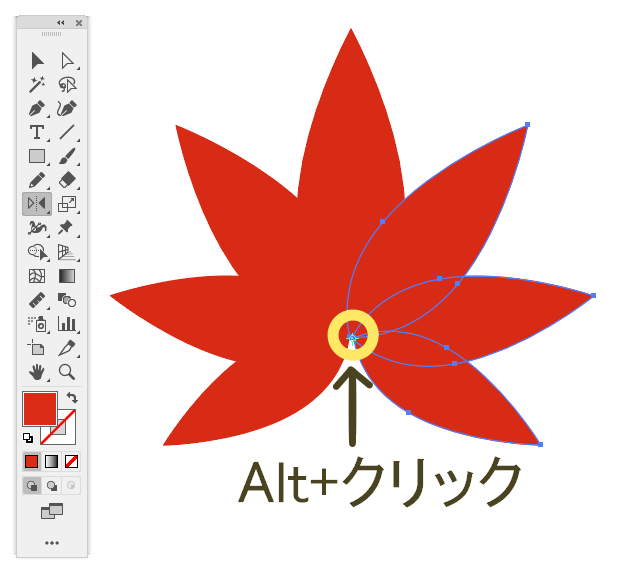Apply solid Color mode button
The height and width of the screenshot is (576, 621).
coord(31,462)
